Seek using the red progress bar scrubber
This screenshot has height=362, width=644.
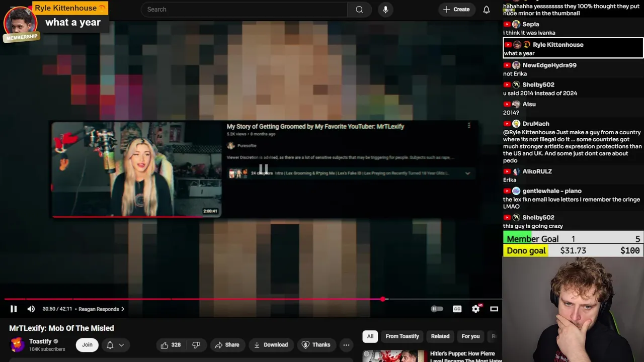point(383,299)
